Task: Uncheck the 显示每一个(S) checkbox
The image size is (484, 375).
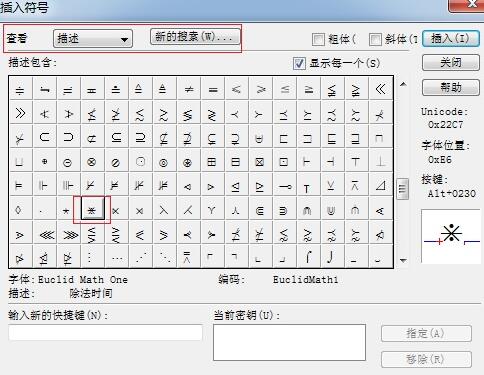Action: point(299,63)
